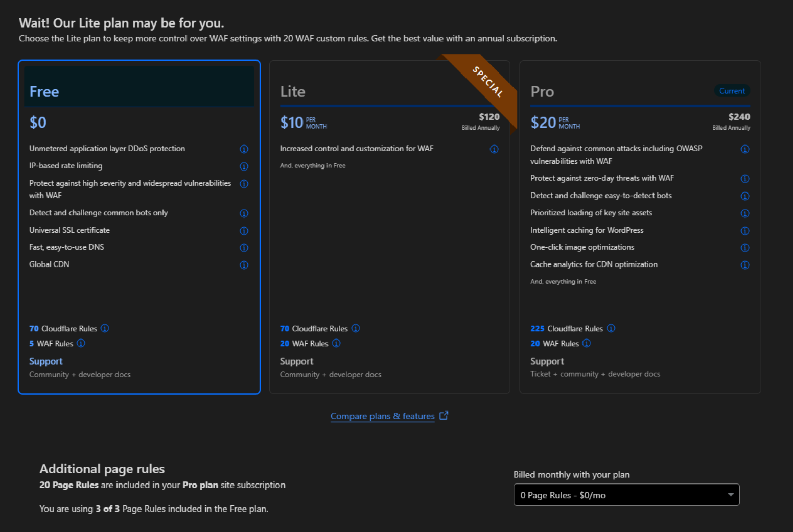Click external link icon beside Compare plans
The height and width of the screenshot is (532, 793).
point(444,416)
